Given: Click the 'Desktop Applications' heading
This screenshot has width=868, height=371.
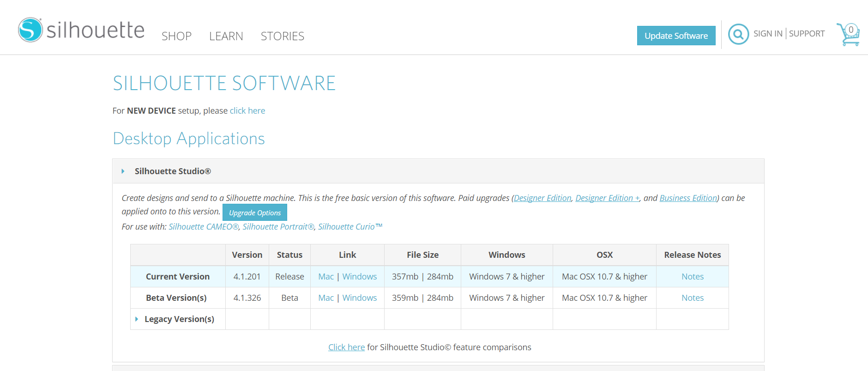Looking at the screenshot, I should click(189, 139).
